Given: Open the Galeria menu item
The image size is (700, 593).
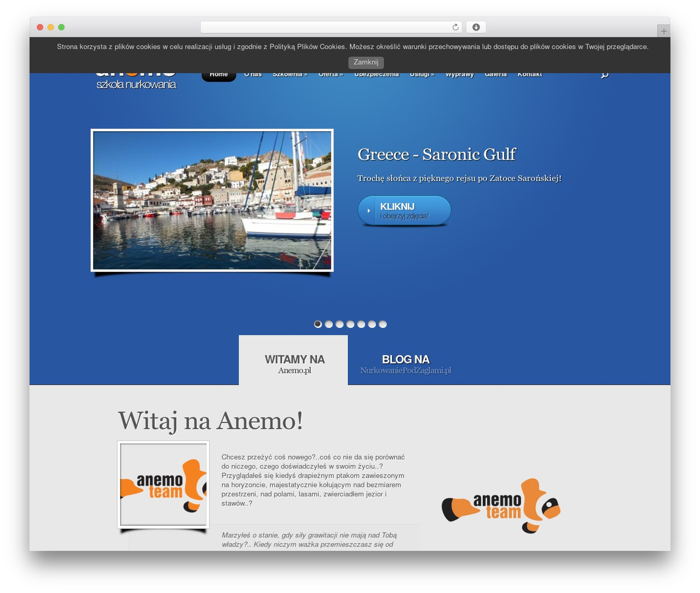Looking at the screenshot, I should tap(495, 75).
